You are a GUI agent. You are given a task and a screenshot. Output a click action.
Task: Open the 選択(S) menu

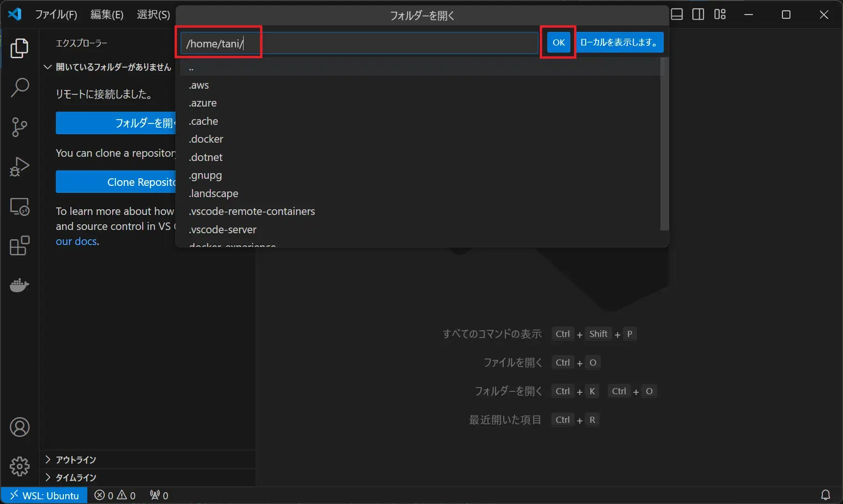tap(153, 15)
